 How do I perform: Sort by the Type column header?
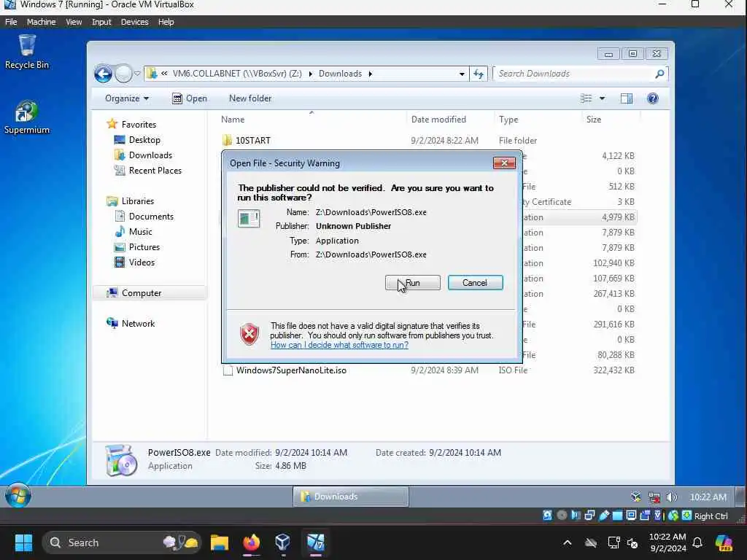(x=508, y=120)
